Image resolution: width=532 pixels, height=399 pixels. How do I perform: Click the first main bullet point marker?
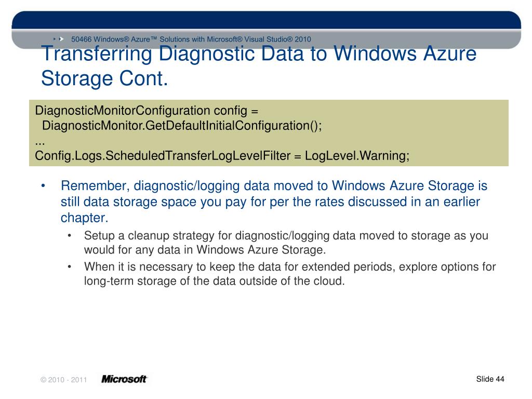pos(43,186)
